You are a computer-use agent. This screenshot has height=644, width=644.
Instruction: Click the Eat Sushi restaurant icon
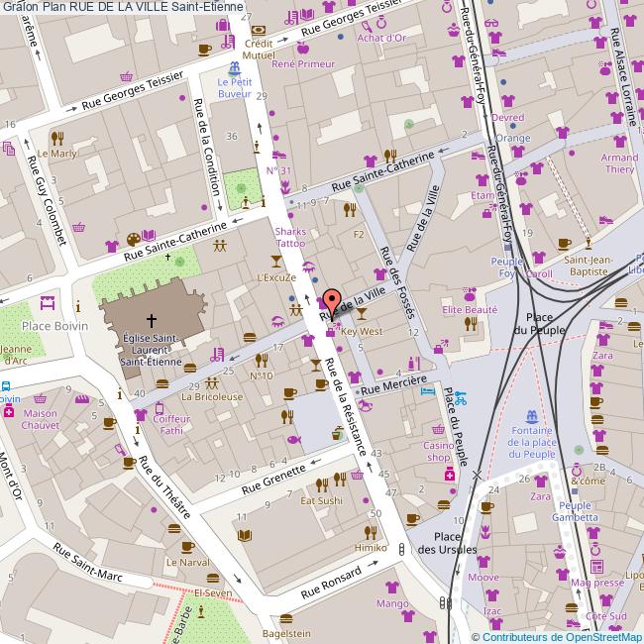[x=322, y=484]
